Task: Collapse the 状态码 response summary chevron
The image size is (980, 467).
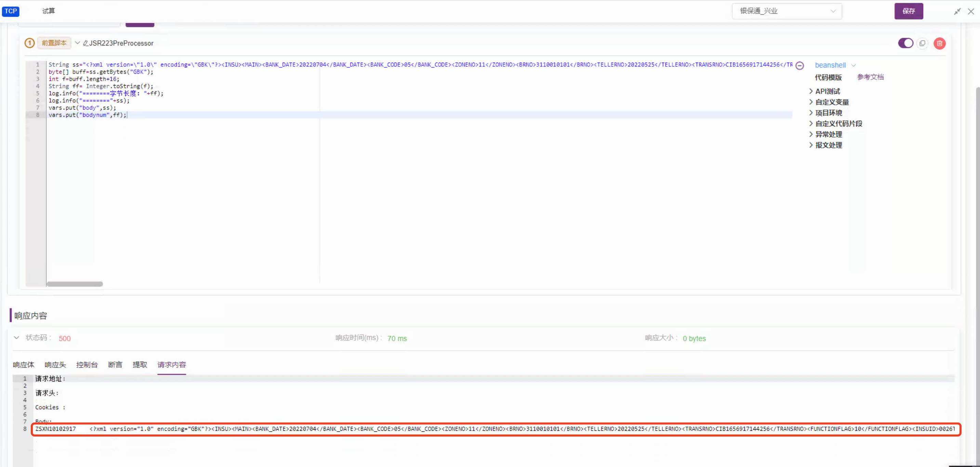Action: pyautogui.click(x=16, y=338)
